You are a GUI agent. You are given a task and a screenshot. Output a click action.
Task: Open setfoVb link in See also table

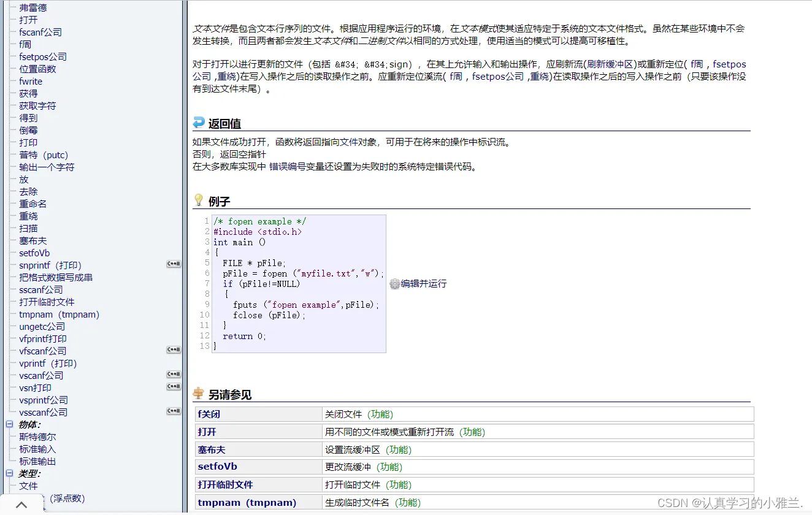217,467
